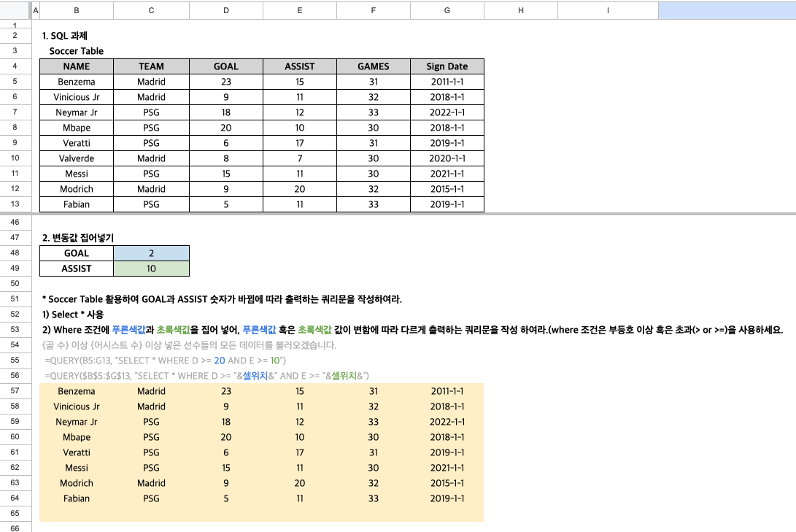This screenshot has height=532, width=796.
Task: Select column I header
Action: point(608,10)
